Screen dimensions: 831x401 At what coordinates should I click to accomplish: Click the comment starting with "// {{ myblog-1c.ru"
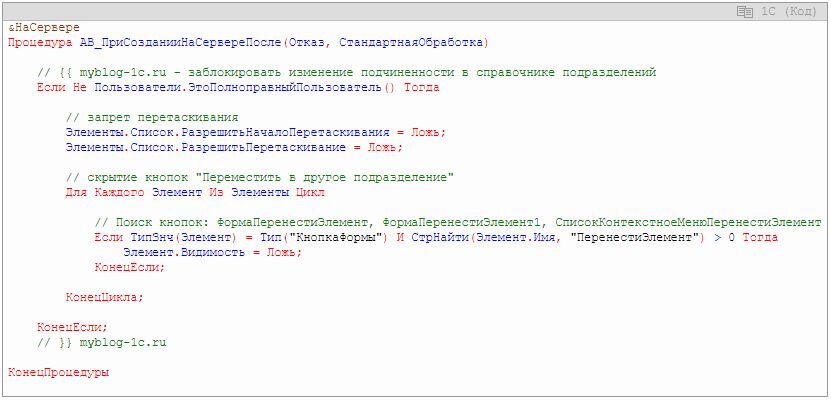347,73
